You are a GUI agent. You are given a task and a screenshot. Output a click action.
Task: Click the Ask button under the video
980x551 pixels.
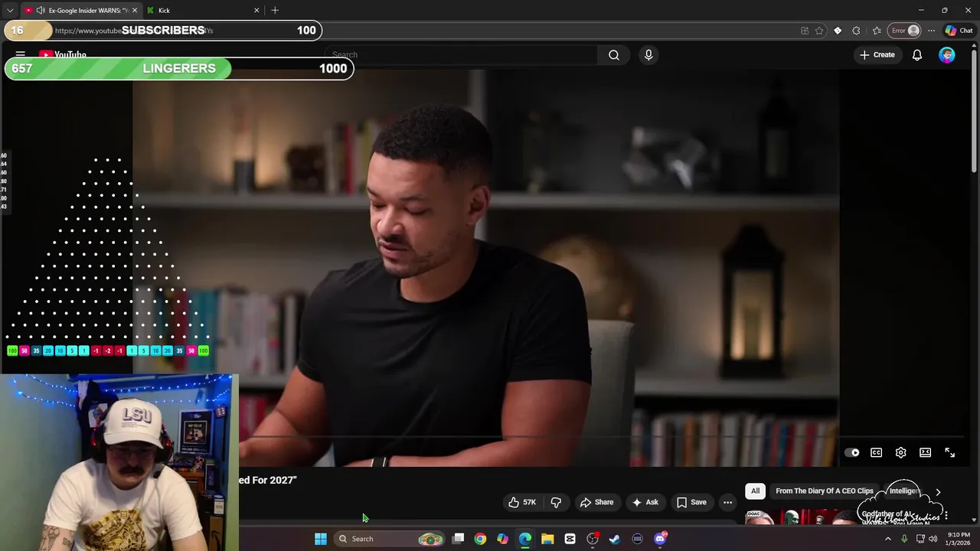[x=645, y=502]
